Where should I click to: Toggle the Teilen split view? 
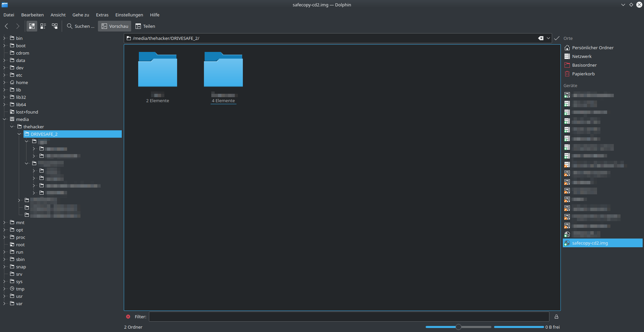coord(145,26)
